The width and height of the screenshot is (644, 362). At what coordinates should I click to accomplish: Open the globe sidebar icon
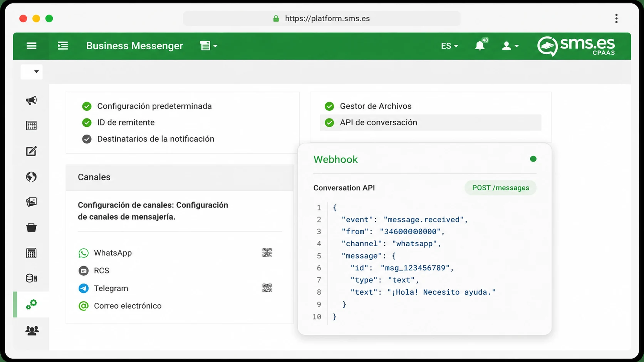[x=32, y=177]
